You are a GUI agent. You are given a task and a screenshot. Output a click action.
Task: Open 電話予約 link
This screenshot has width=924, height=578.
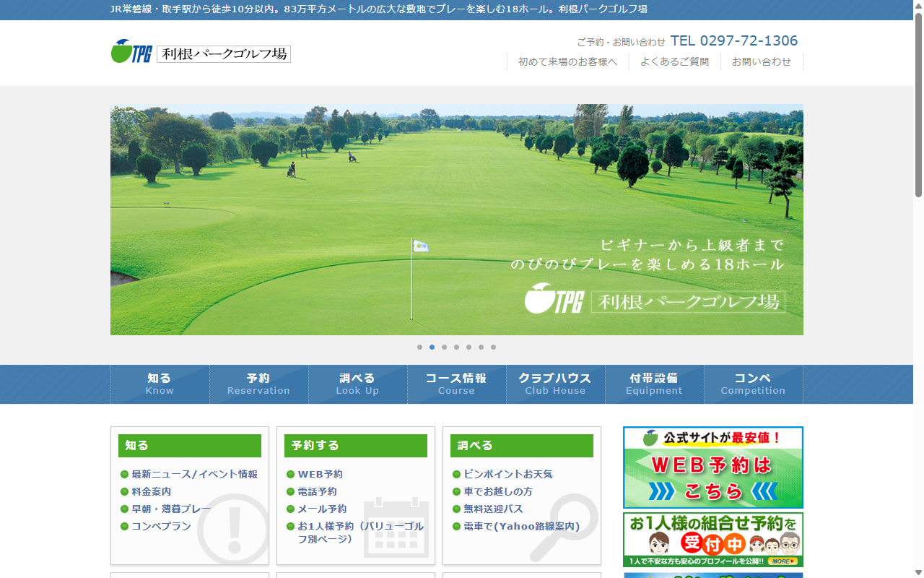click(317, 492)
